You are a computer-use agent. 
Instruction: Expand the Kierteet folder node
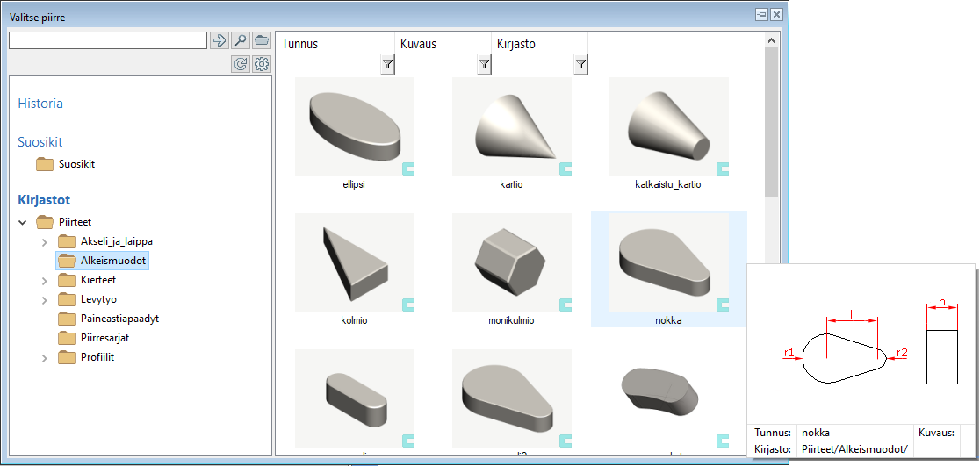tap(45, 281)
